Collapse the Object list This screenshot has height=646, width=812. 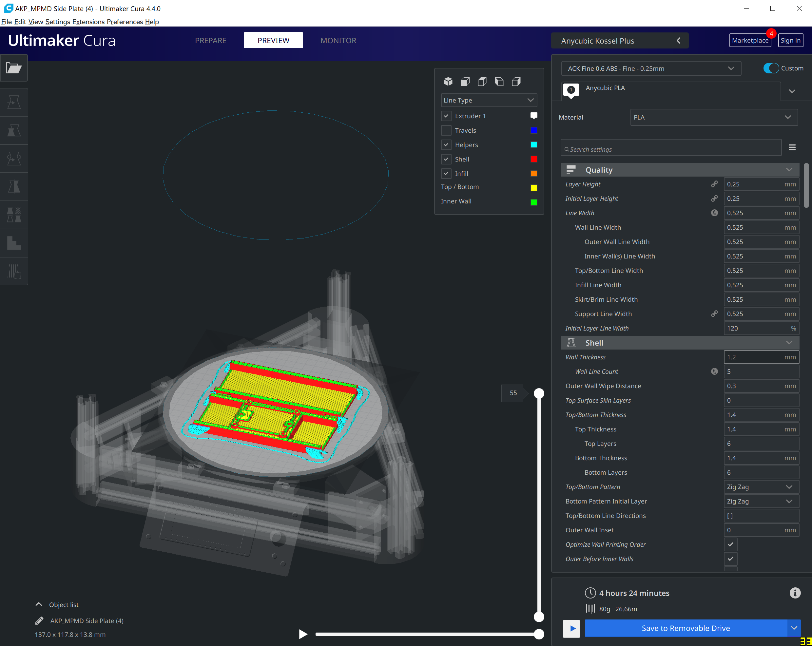click(x=39, y=605)
